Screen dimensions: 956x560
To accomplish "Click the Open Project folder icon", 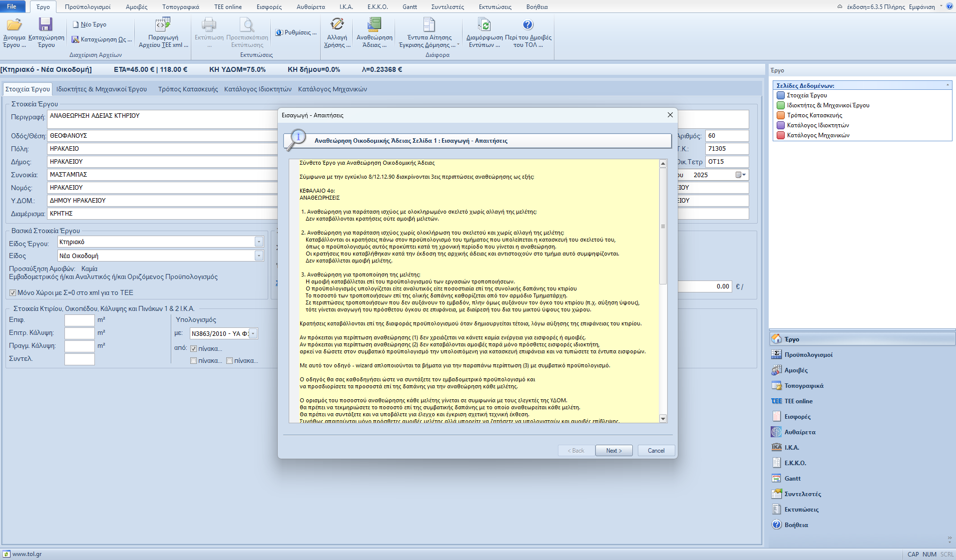I will tap(14, 25).
